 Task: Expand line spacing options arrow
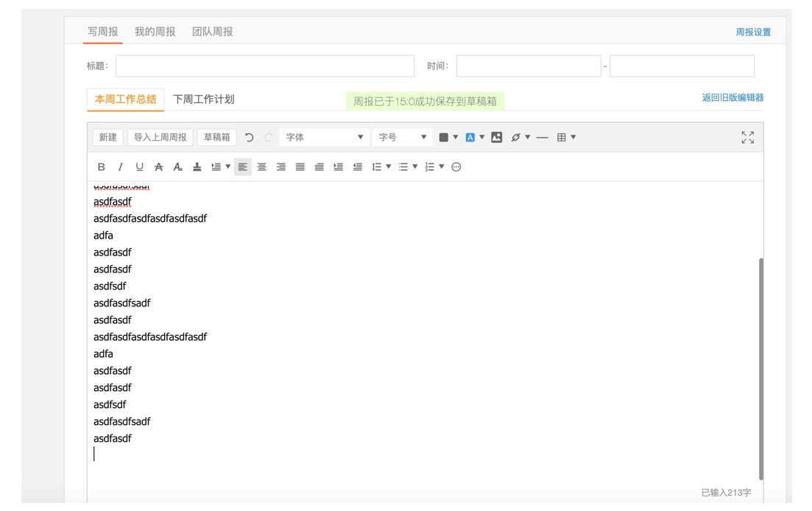pos(389,166)
